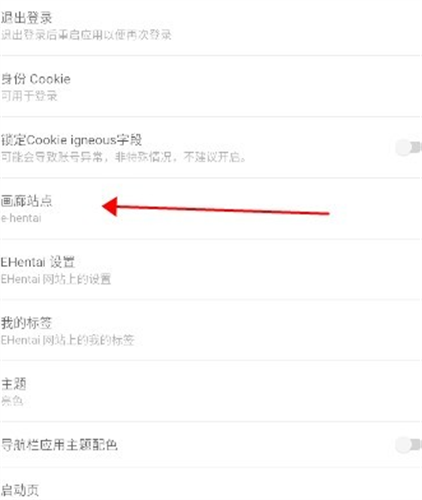Open the 画廊站点 gallery site selector
The height and width of the screenshot is (500, 422).
coord(211,208)
